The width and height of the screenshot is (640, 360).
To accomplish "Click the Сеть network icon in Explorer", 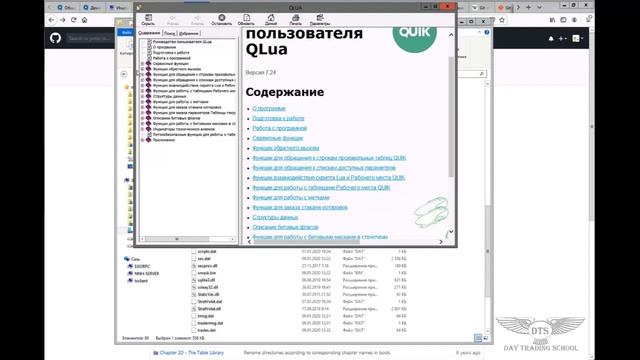I will click(x=127, y=259).
